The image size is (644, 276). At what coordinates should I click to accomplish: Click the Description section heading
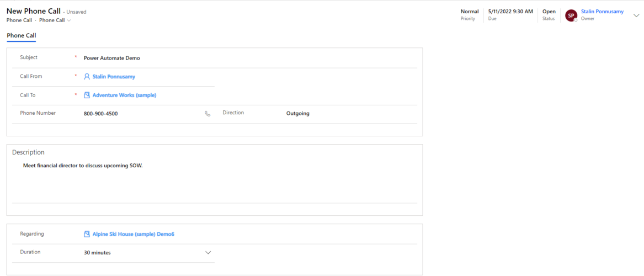pyautogui.click(x=28, y=152)
